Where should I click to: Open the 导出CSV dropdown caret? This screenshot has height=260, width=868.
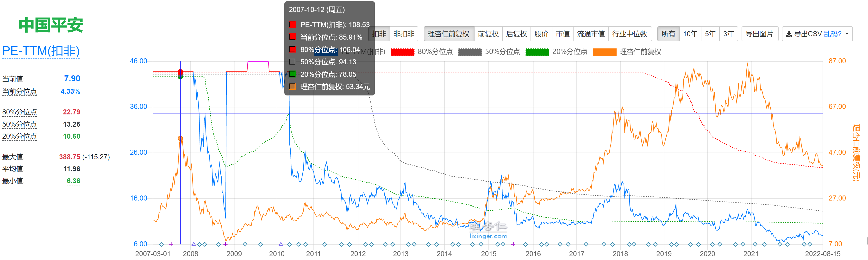[847, 34]
